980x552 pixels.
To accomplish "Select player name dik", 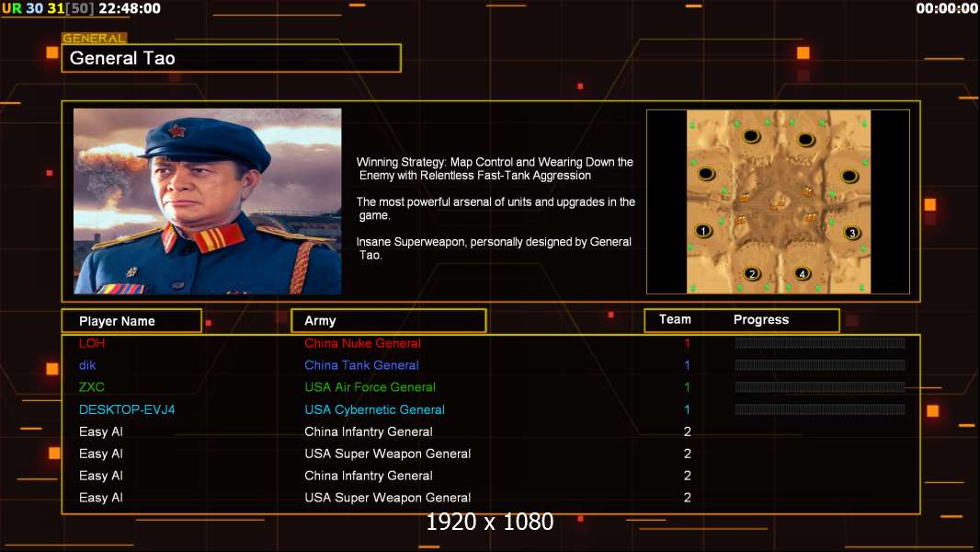I will click(87, 365).
